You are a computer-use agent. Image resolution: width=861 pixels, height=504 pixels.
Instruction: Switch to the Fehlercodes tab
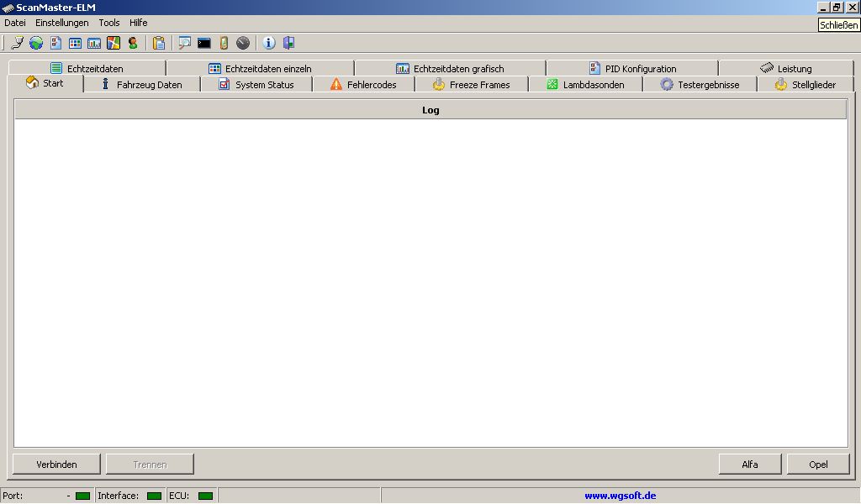click(363, 85)
